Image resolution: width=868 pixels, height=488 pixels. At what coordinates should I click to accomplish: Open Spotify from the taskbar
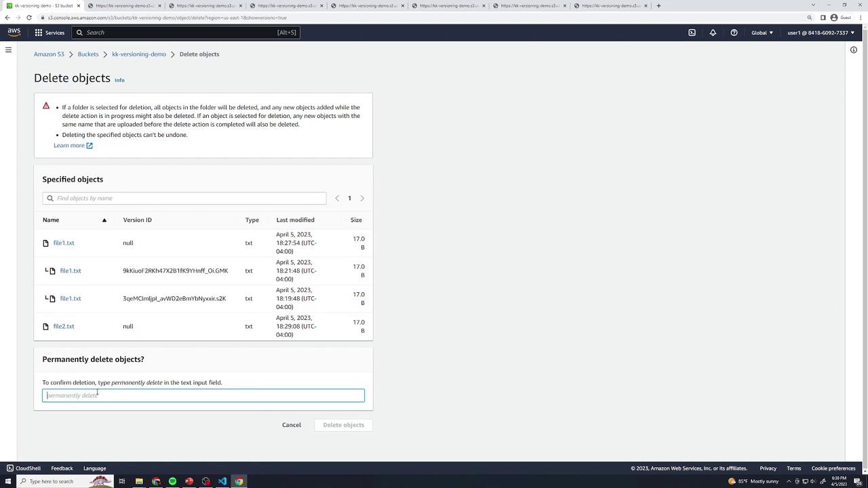pos(172,481)
